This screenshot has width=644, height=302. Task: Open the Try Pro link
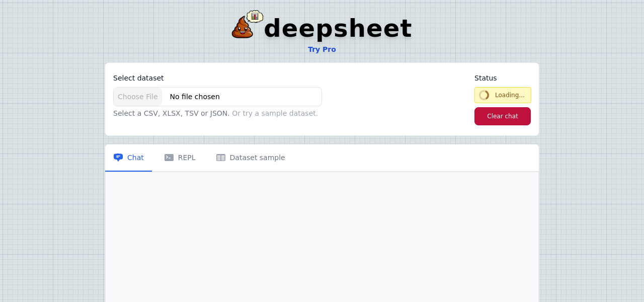[322, 49]
